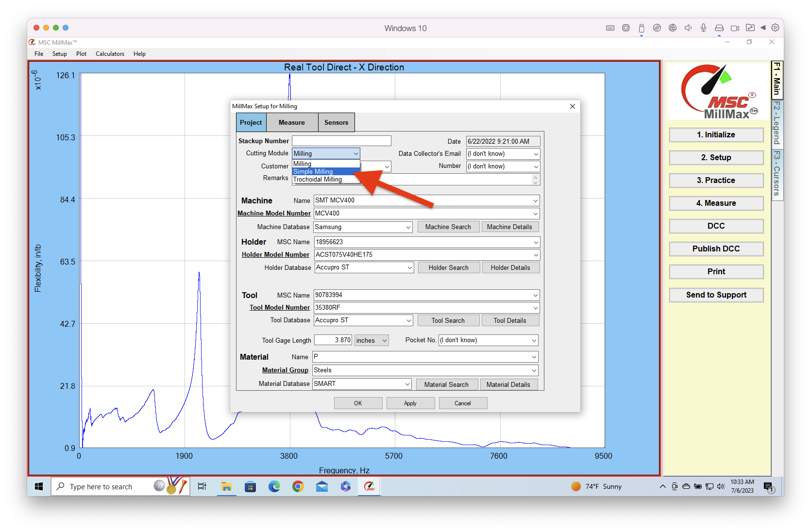Click Machine Details button
This screenshot has height=532, width=811.
[x=509, y=227]
